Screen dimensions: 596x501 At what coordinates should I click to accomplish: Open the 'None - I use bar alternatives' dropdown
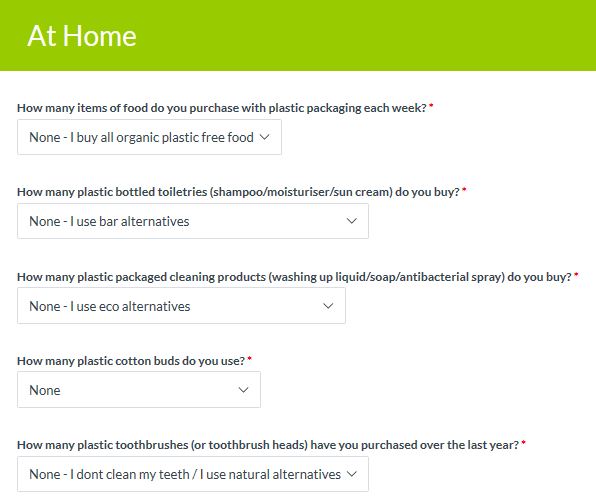(x=193, y=221)
